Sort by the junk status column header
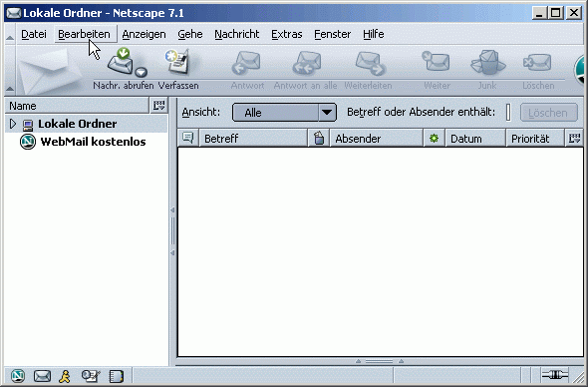Viewport: 588px width, 387px height. click(318, 138)
